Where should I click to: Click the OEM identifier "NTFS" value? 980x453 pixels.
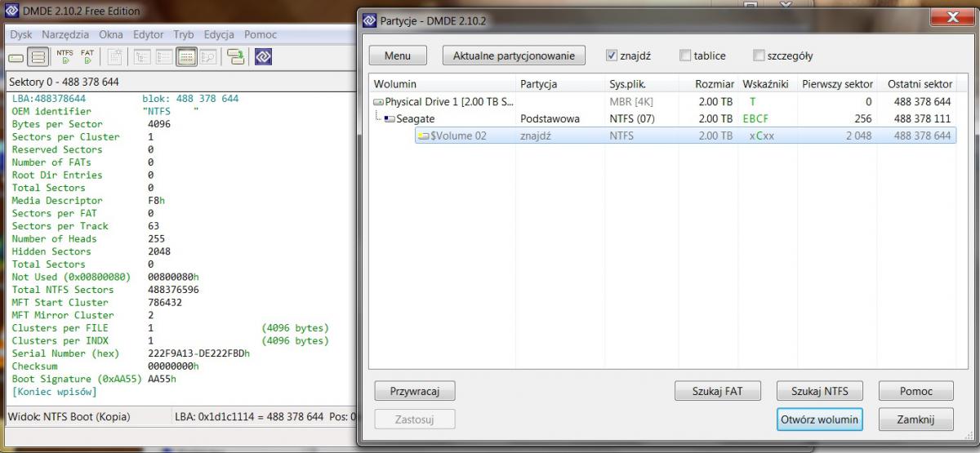(171, 111)
